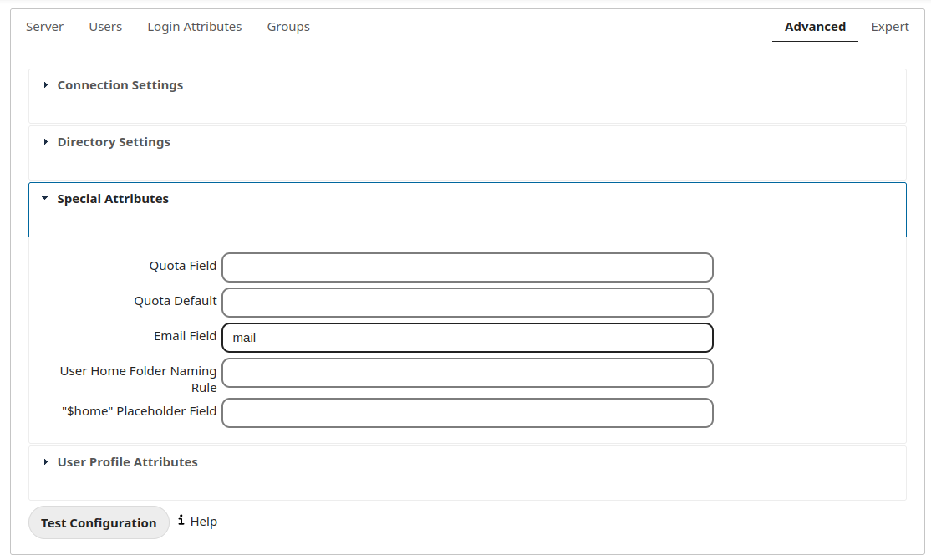Go to the Login Attributes tab
This screenshot has width=931, height=560.
(x=195, y=27)
